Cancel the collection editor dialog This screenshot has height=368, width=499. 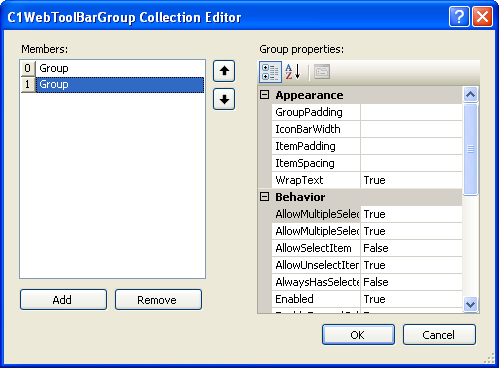click(x=439, y=335)
